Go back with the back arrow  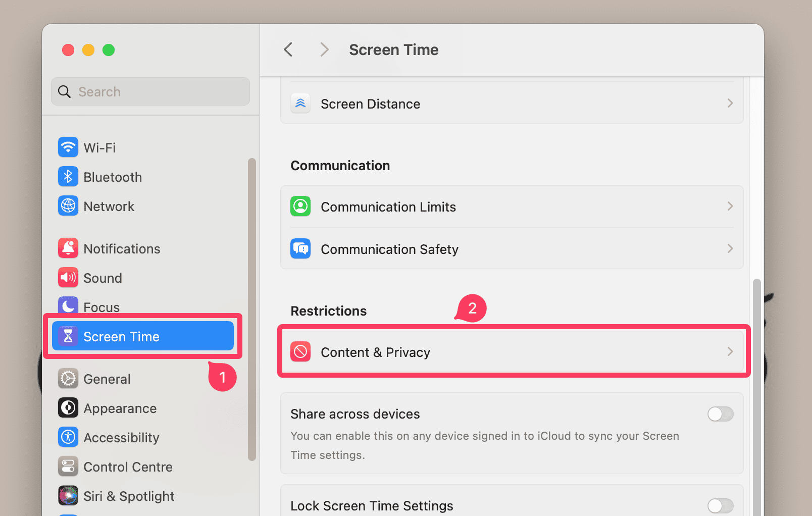(288, 49)
